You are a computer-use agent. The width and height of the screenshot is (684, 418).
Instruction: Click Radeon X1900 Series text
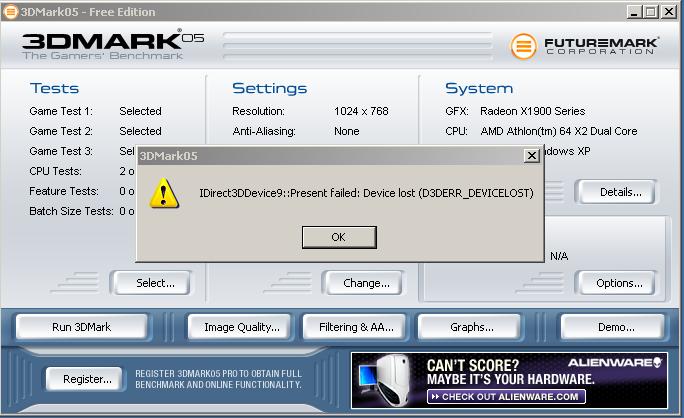(x=533, y=111)
